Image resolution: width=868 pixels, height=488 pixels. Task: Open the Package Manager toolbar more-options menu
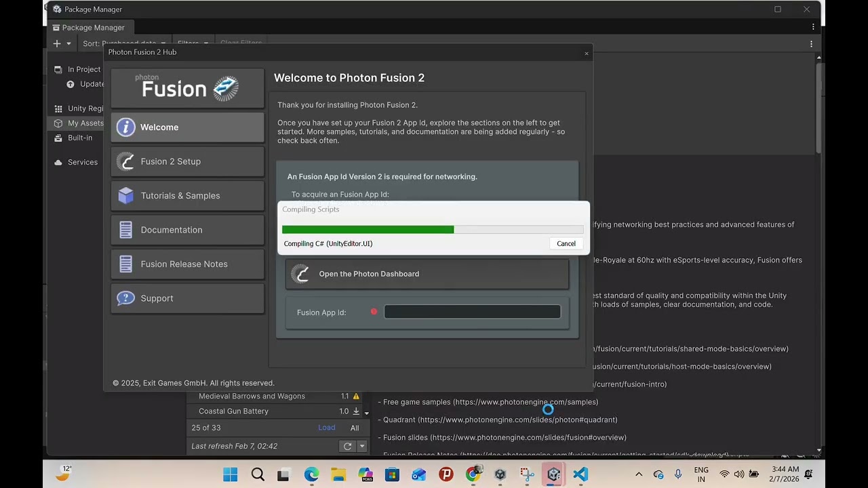tap(811, 43)
